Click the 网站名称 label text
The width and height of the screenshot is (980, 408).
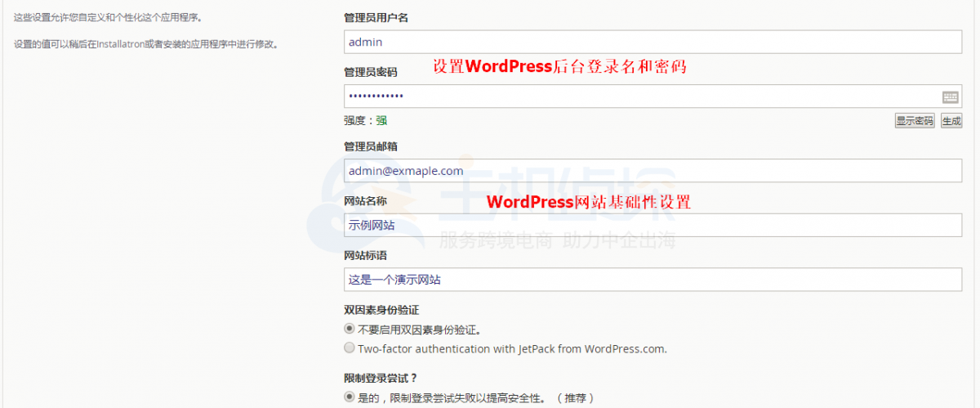365,201
